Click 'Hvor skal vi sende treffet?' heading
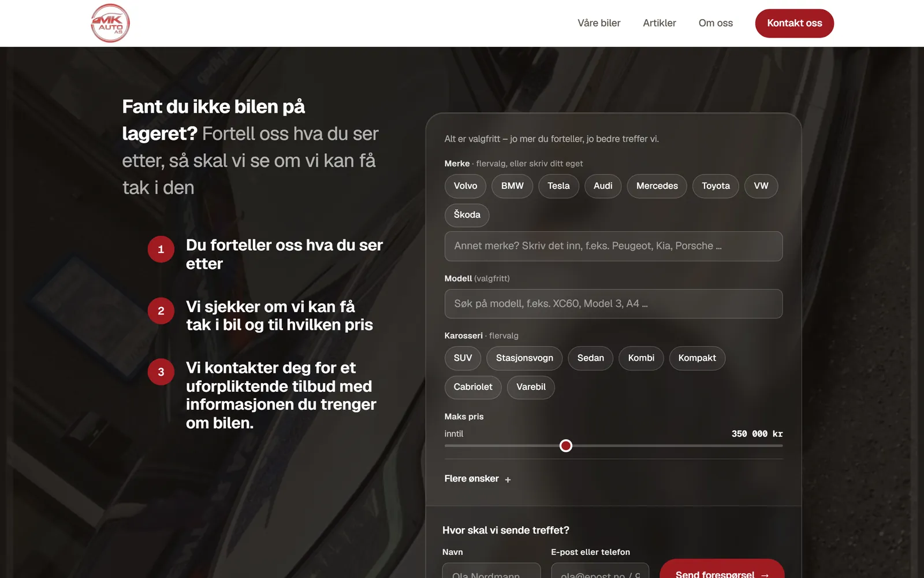Image resolution: width=924 pixels, height=578 pixels. [506, 531]
